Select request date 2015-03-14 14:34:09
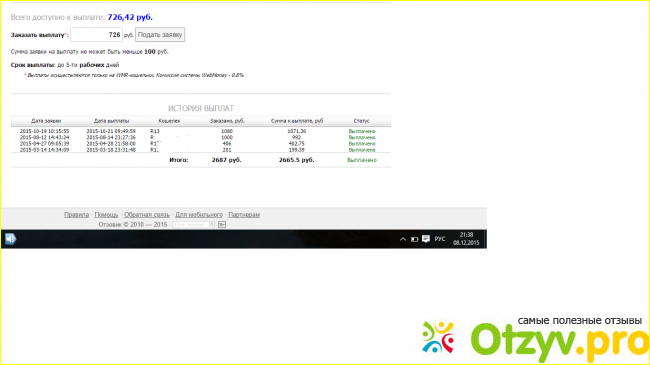 [x=44, y=150]
